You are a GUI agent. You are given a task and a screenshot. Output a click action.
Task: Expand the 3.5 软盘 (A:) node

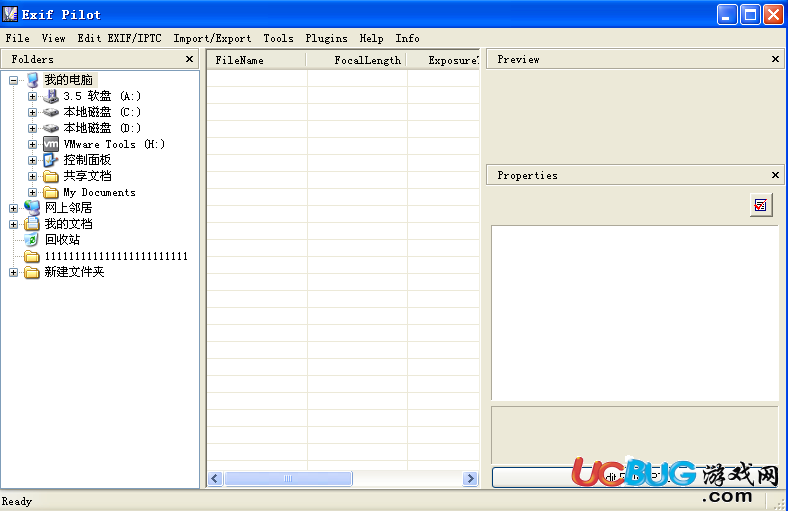point(32,96)
